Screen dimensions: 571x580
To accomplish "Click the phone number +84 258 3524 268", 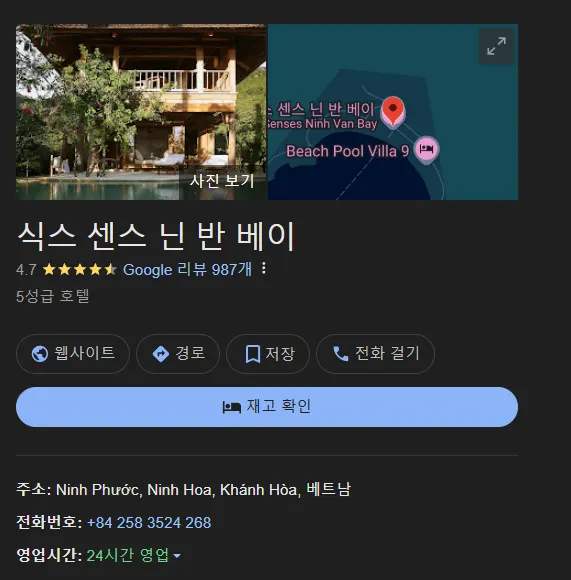I will [x=149, y=523].
